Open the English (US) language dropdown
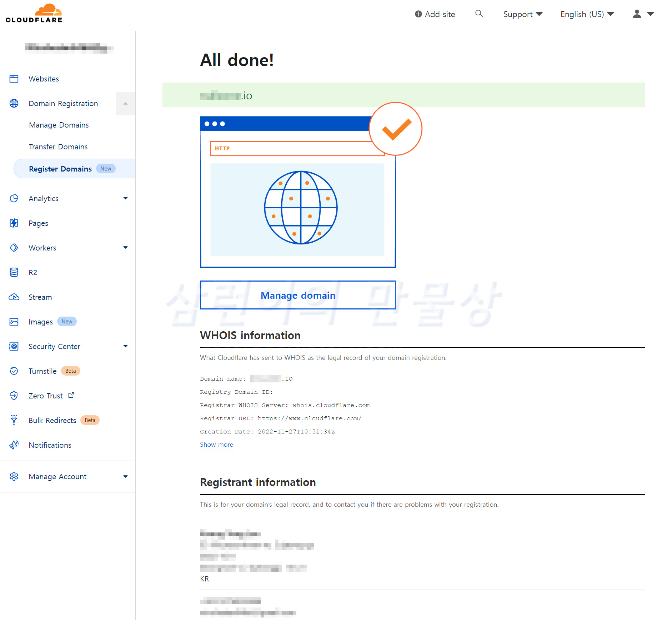 (587, 14)
